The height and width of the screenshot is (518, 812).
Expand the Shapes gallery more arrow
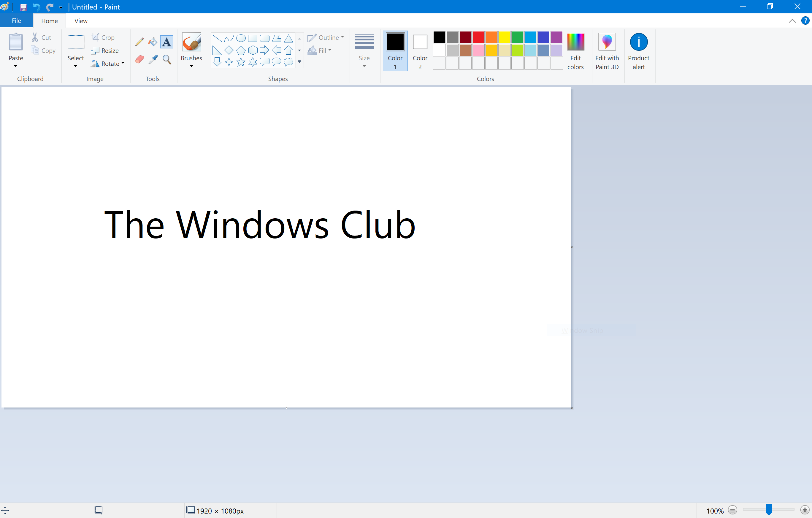[299, 62]
